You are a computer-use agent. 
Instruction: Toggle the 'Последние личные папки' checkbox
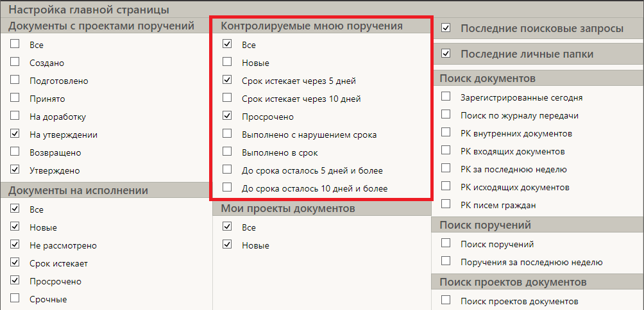point(446,54)
